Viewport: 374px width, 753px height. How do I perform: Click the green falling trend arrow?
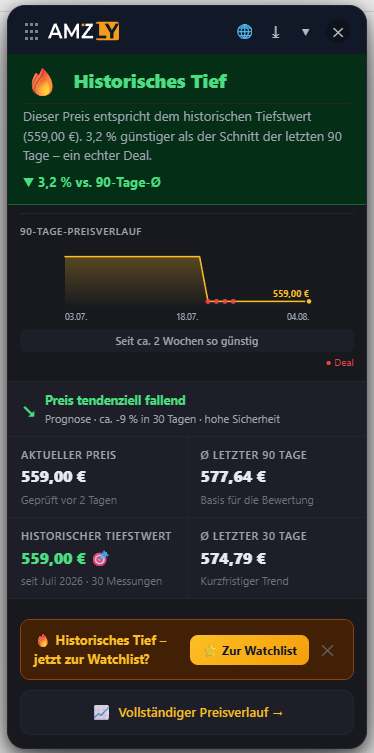[29, 411]
